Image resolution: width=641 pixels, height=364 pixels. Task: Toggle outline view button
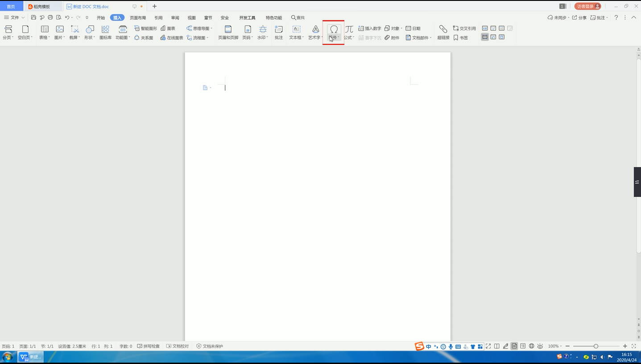(x=523, y=346)
